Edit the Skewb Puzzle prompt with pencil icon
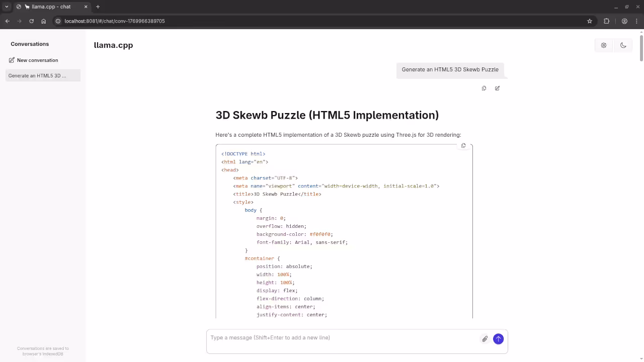 coord(497,88)
